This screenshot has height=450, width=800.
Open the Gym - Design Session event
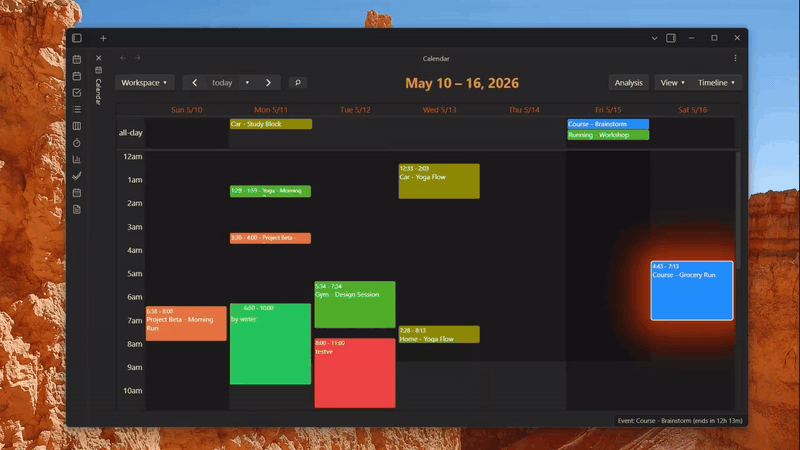(x=355, y=305)
